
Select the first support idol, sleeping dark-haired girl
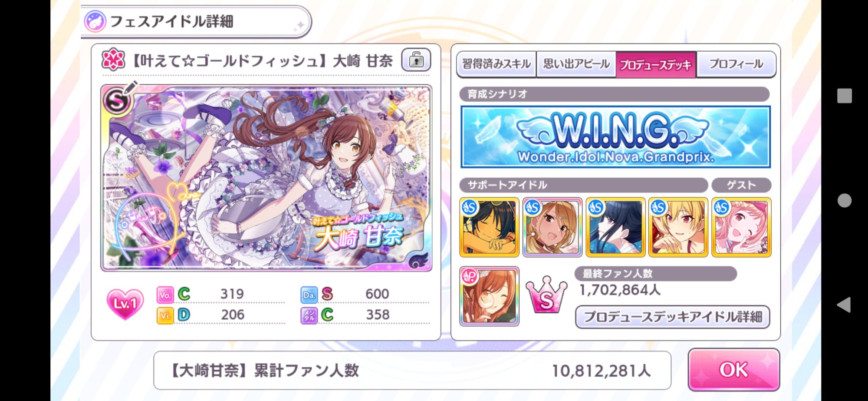tap(489, 227)
